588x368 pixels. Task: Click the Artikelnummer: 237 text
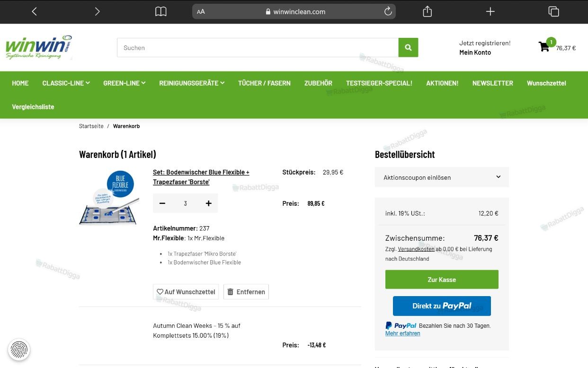pyautogui.click(x=181, y=228)
